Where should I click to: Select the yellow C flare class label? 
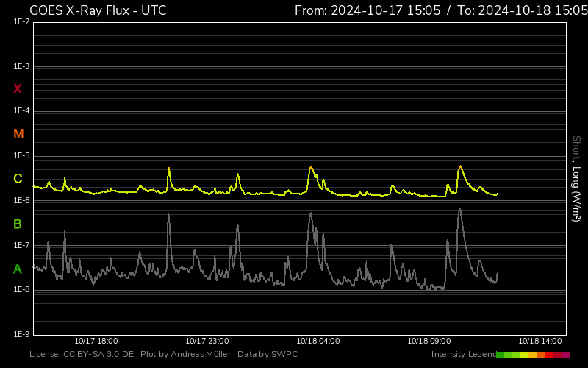click(18, 179)
